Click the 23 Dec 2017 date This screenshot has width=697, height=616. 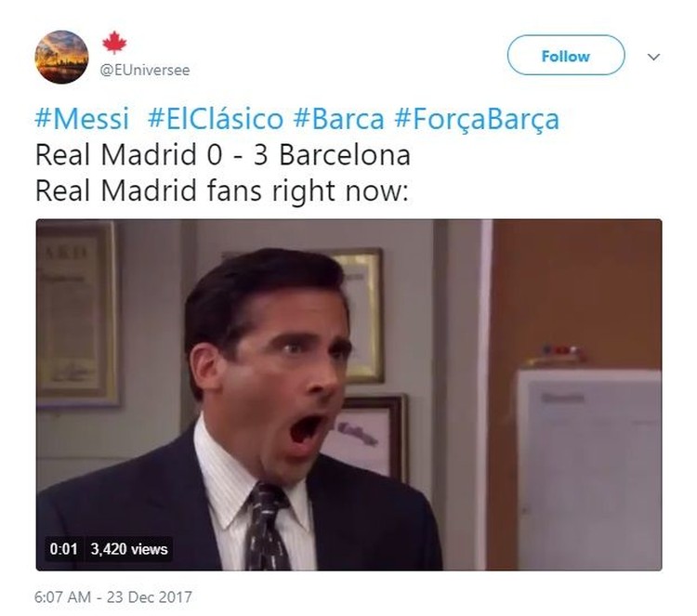pos(150,596)
